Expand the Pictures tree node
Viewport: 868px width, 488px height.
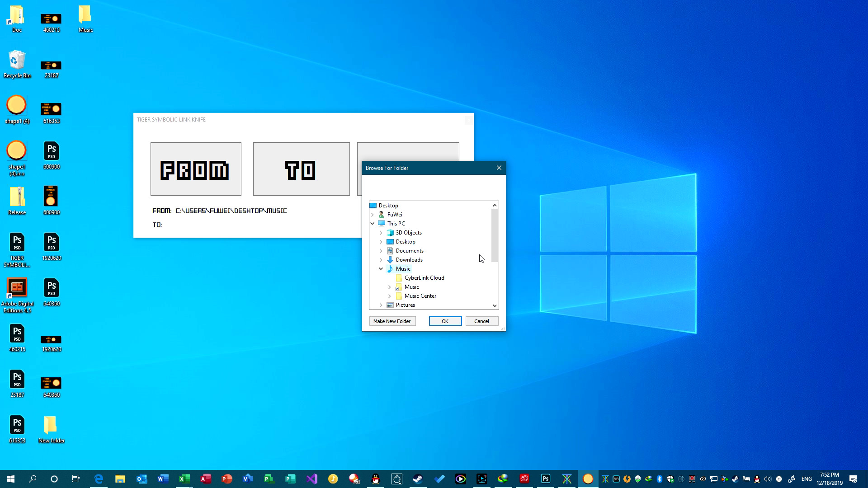(x=381, y=305)
